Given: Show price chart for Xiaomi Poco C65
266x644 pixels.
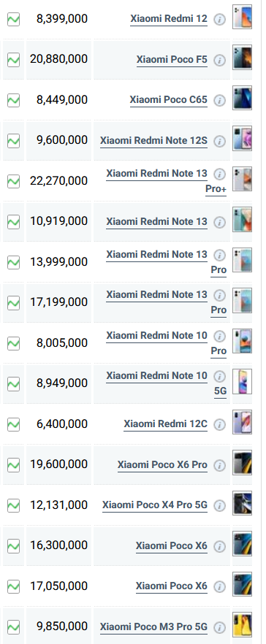Looking at the screenshot, I should (x=14, y=100).
